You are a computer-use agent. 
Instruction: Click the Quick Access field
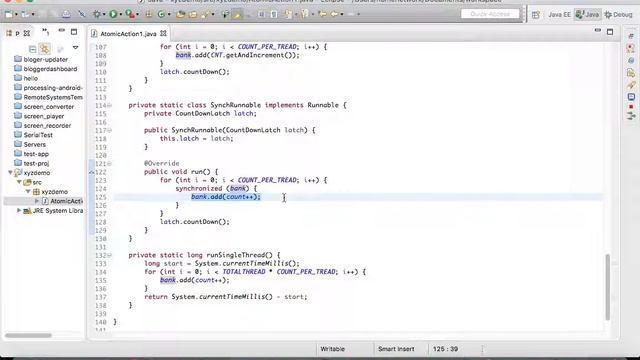click(x=490, y=14)
